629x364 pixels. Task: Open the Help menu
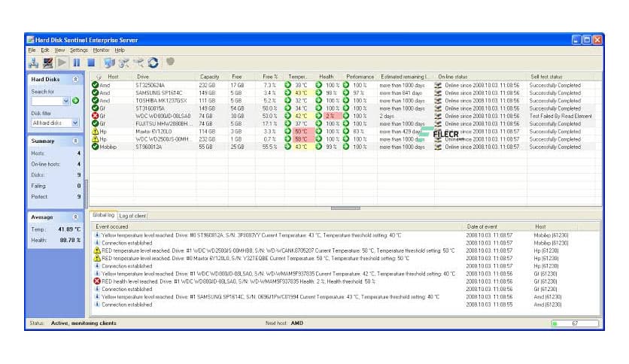(x=120, y=50)
